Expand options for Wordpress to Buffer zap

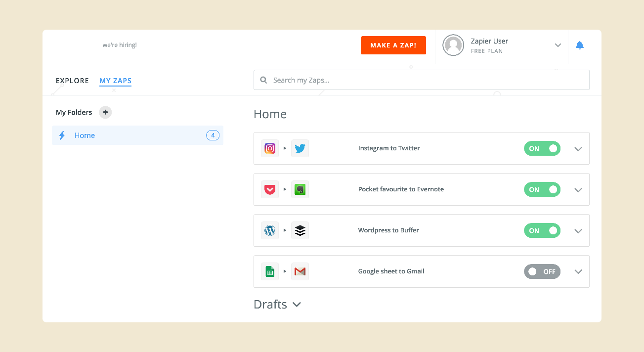pos(578,231)
